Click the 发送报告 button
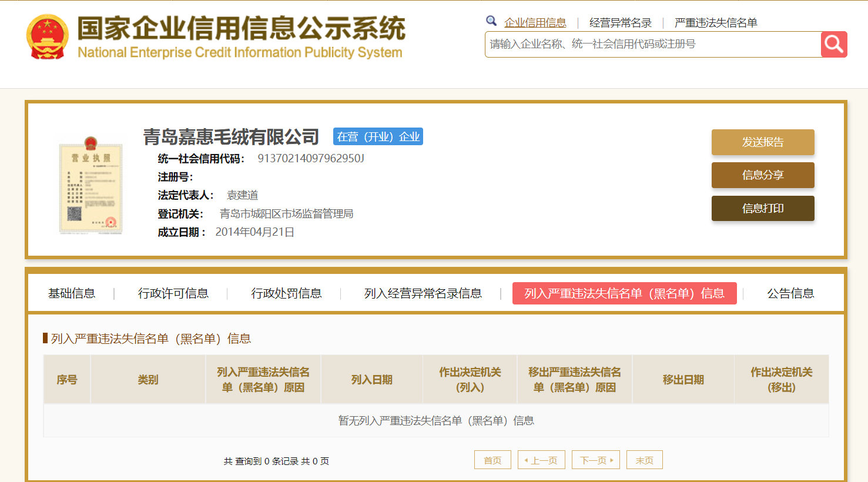The height and width of the screenshot is (482, 868). click(x=763, y=142)
